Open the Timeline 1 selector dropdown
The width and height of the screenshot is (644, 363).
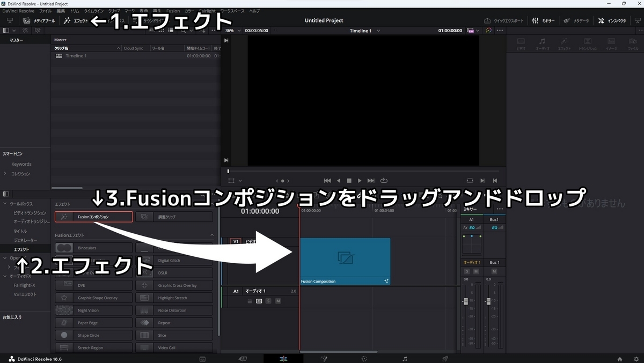(365, 31)
